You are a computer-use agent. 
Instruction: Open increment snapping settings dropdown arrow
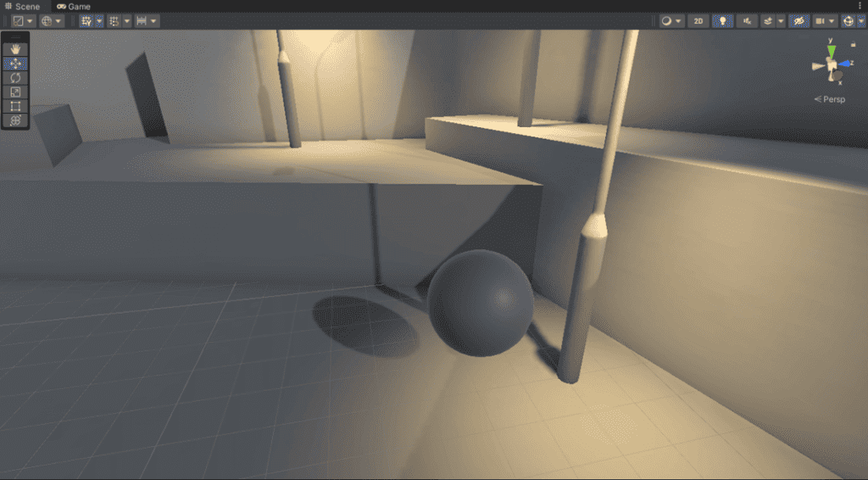(127, 21)
